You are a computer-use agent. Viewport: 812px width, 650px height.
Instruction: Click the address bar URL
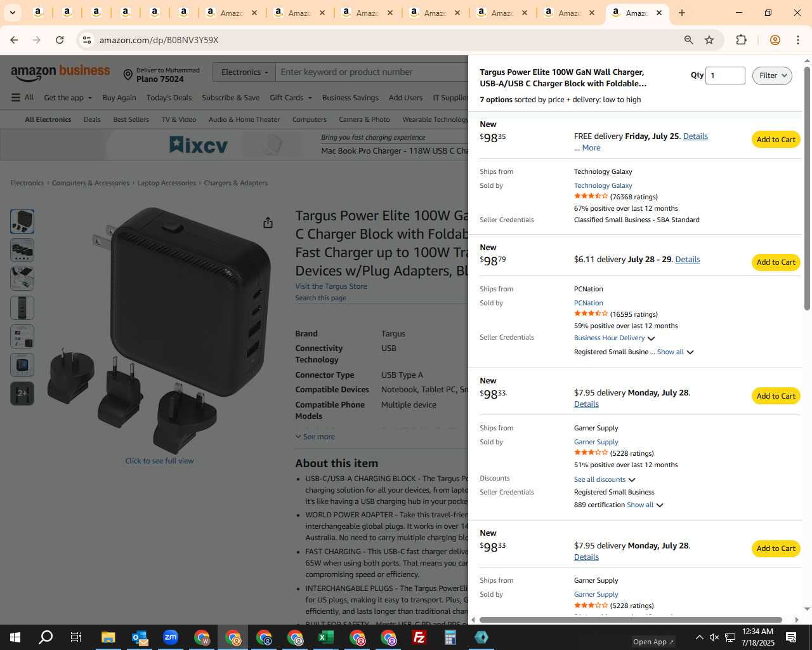click(x=159, y=40)
